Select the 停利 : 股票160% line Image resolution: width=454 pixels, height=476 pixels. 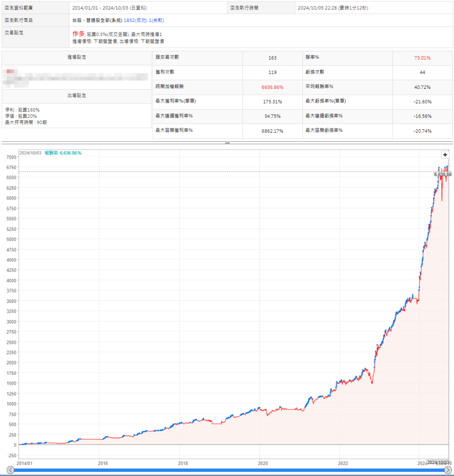click(x=22, y=110)
